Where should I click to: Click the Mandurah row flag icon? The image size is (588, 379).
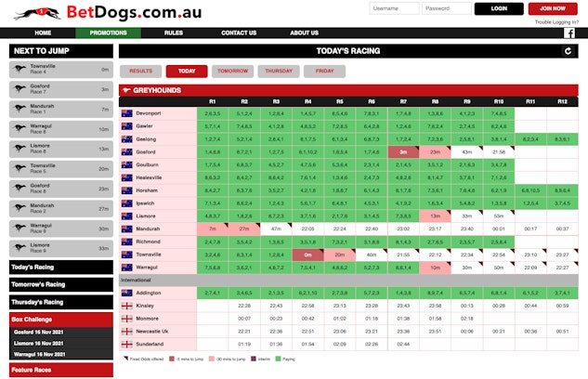[126, 229]
